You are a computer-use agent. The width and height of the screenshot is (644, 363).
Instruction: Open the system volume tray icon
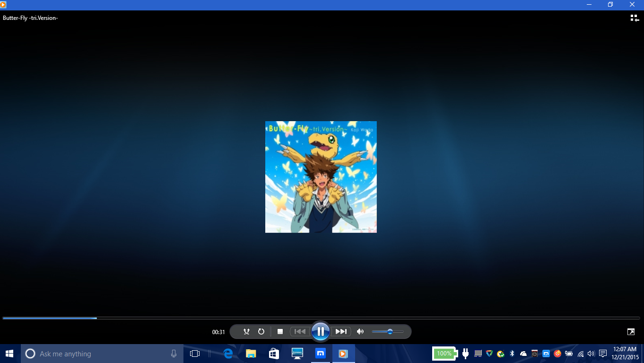coord(591,354)
